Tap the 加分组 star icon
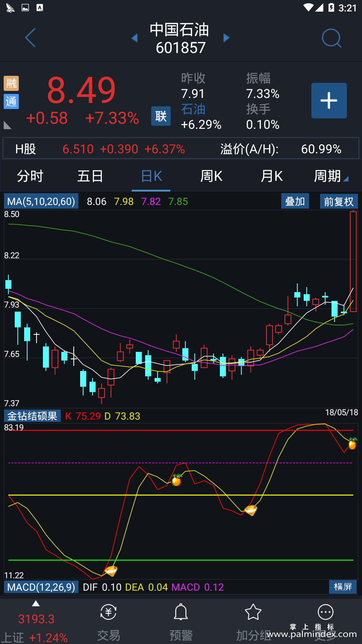The height and width of the screenshot is (644, 362). (x=253, y=612)
